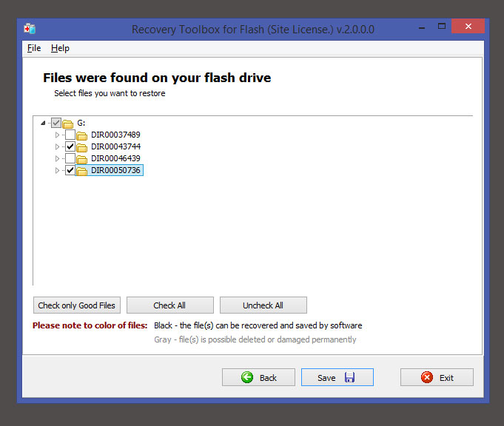Close the Recovery Toolbox window
The width and height of the screenshot is (504, 426).
[468, 26]
